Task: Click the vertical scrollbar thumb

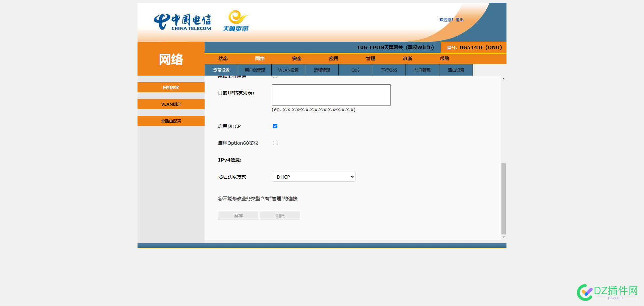Action: click(503, 199)
